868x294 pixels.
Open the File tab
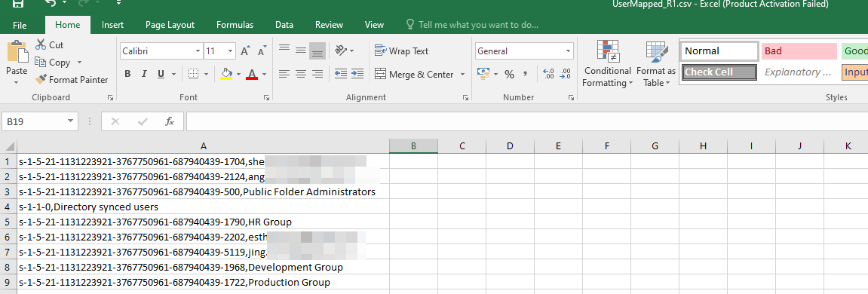coord(20,25)
